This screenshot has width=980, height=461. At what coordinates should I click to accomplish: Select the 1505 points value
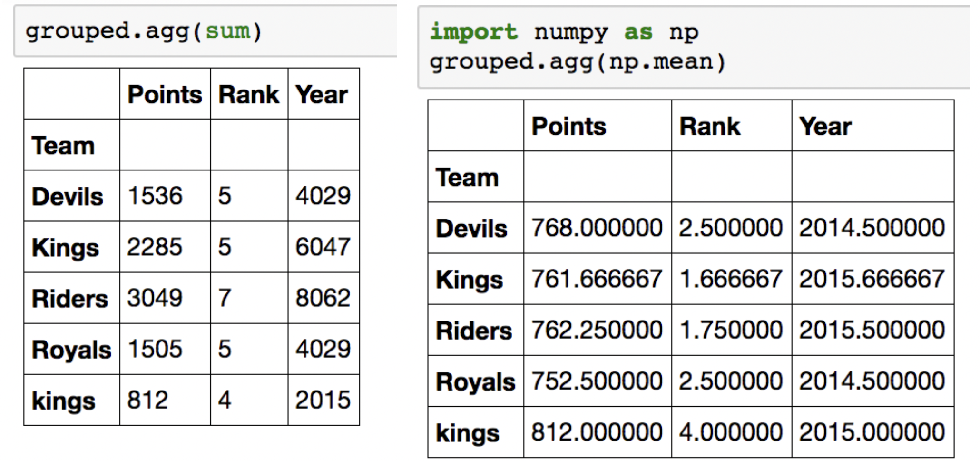click(x=155, y=349)
